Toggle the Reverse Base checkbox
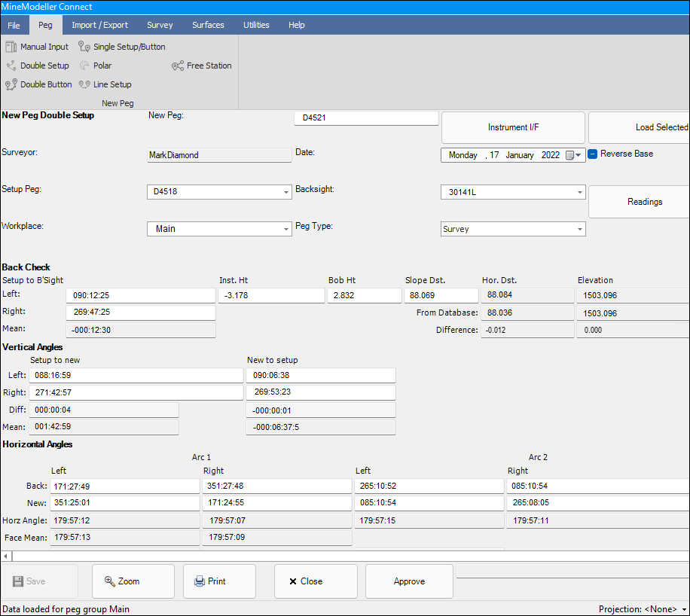Image resolution: width=690 pixels, height=616 pixels. tap(594, 154)
